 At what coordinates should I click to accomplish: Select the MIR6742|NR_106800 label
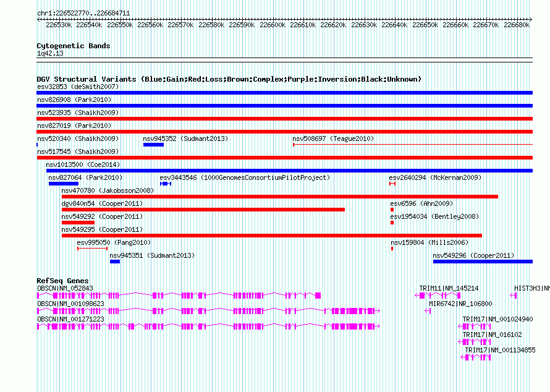point(460,304)
